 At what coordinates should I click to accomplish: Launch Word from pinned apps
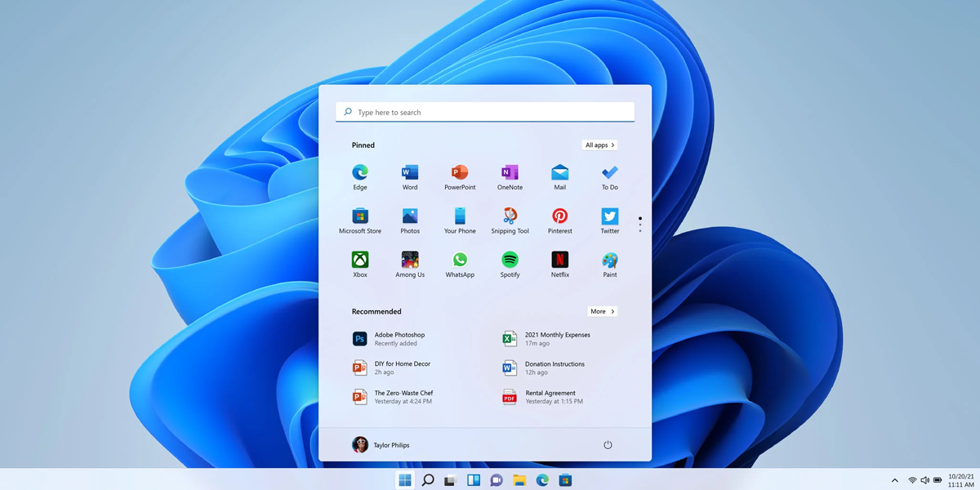(410, 176)
